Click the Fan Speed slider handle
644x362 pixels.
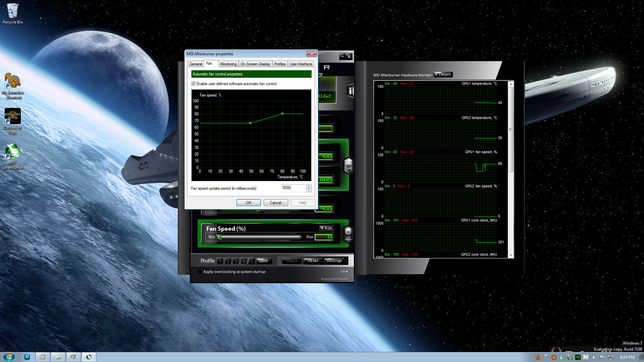219,237
